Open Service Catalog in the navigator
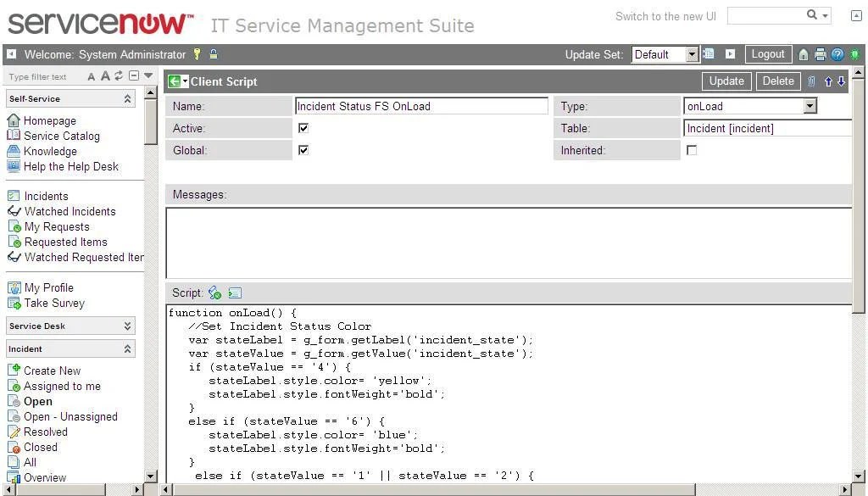This screenshot has height=496, width=868. 61,136
